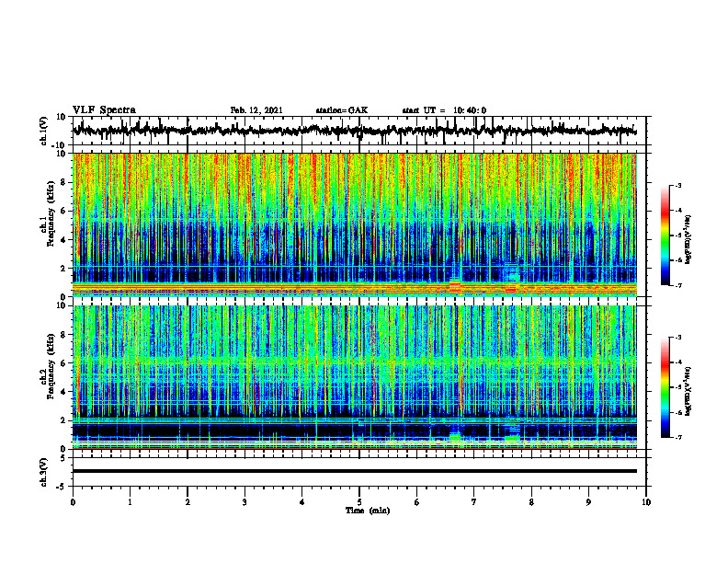Click the ch.3(V) axis label
Screen dimensions: 728x563
(x=44, y=472)
